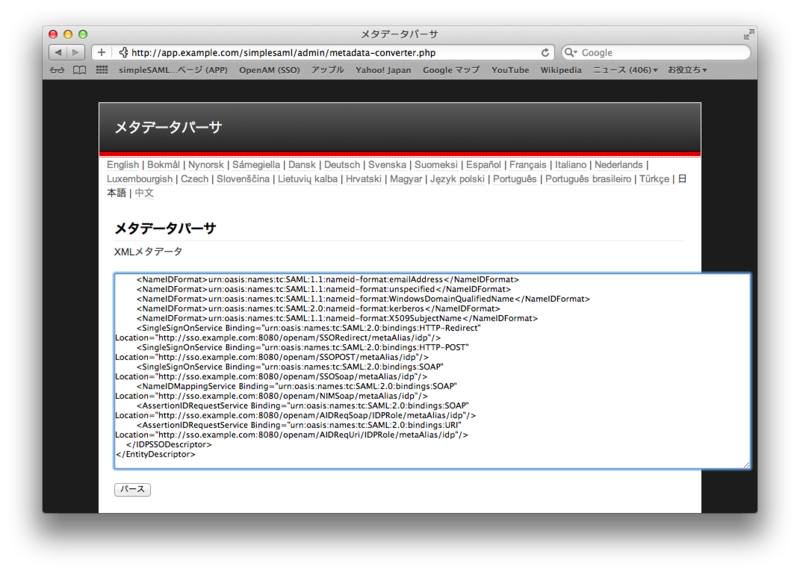The height and width of the screenshot is (572, 800).
Task: Switch language to Italiano
Action: coord(570,165)
